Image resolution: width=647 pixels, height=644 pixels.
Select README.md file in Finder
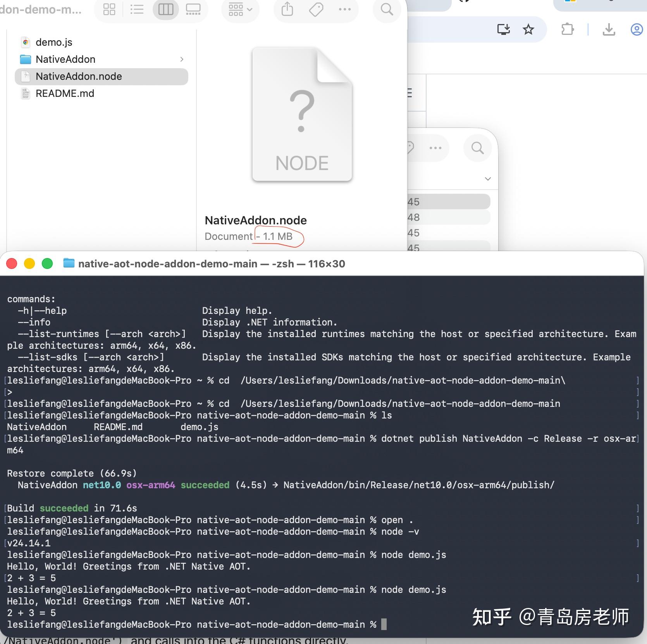pos(102,93)
